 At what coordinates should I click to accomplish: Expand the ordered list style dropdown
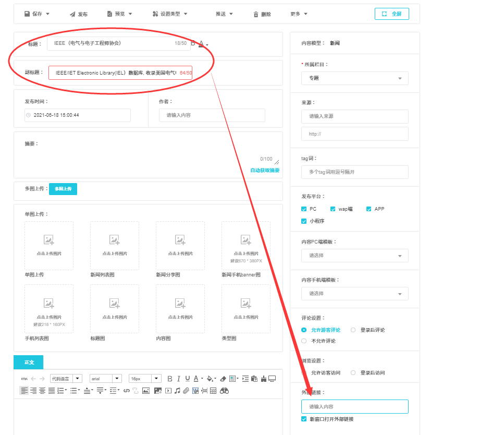(x=66, y=390)
